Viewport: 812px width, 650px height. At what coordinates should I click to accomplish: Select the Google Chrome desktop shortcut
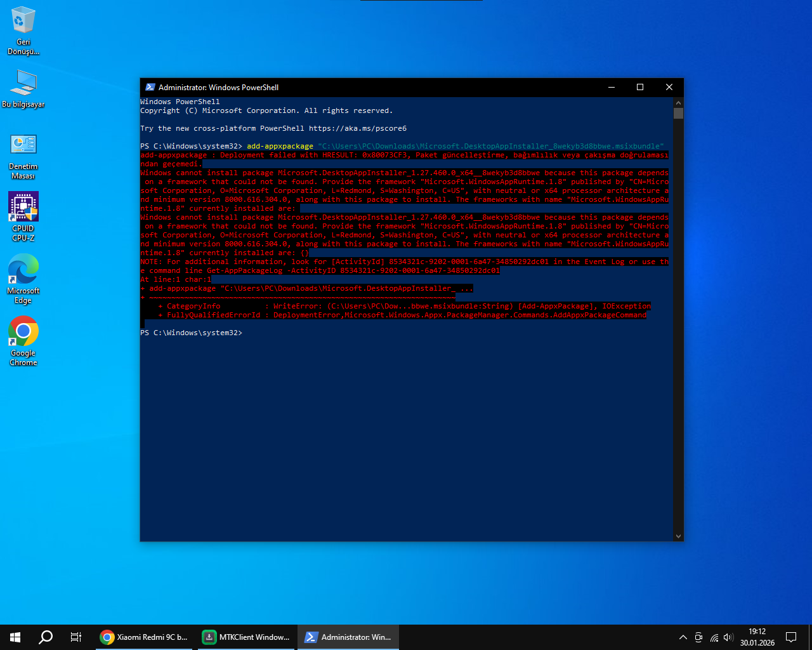tap(23, 342)
